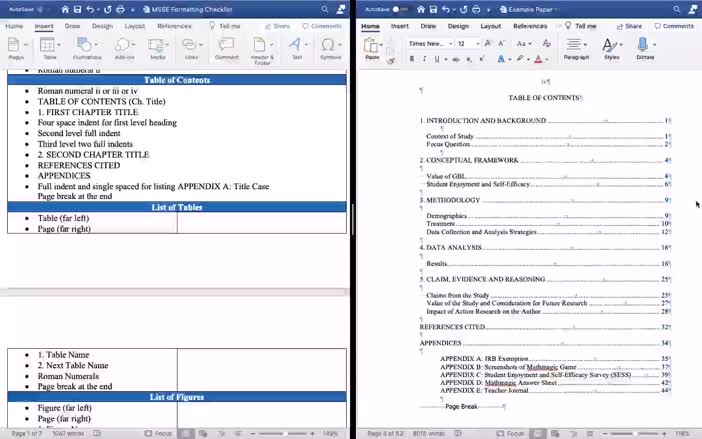Open the Design tab in MSSE Checklist
This screenshot has height=439, width=702.
tap(102, 26)
